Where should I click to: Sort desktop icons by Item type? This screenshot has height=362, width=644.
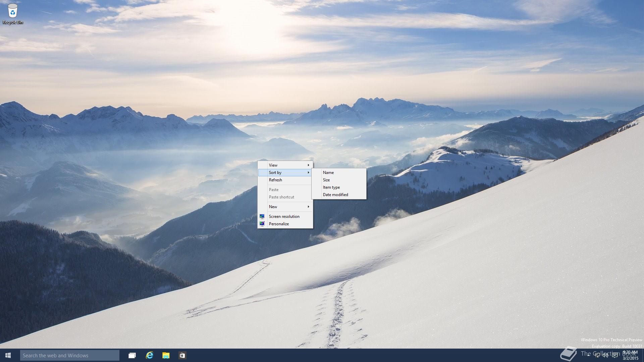[x=331, y=187]
